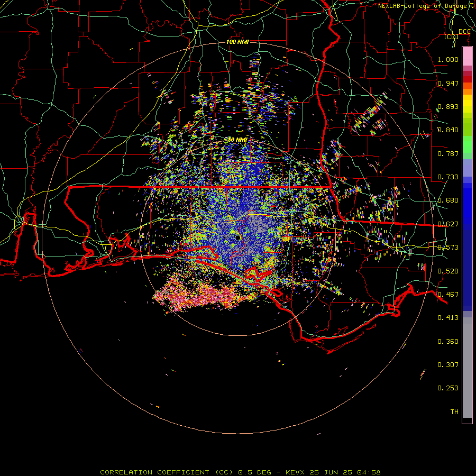
Task: Click the 0.573 value on the CC scale
Action: (448, 248)
